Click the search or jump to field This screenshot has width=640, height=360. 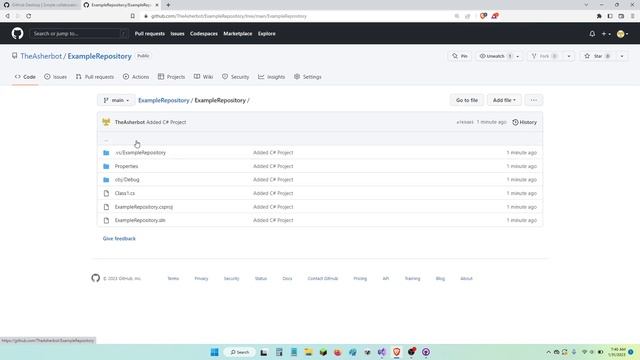[79, 33]
